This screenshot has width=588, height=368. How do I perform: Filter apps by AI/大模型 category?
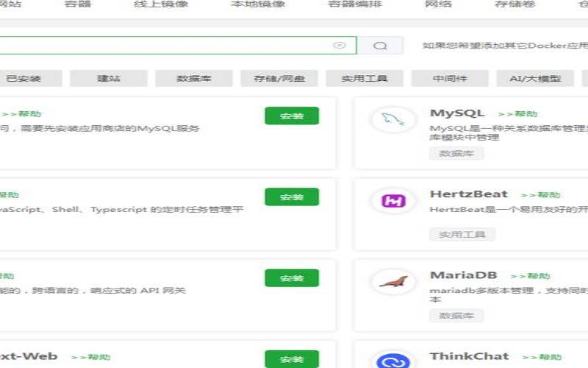click(x=535, y=79)
